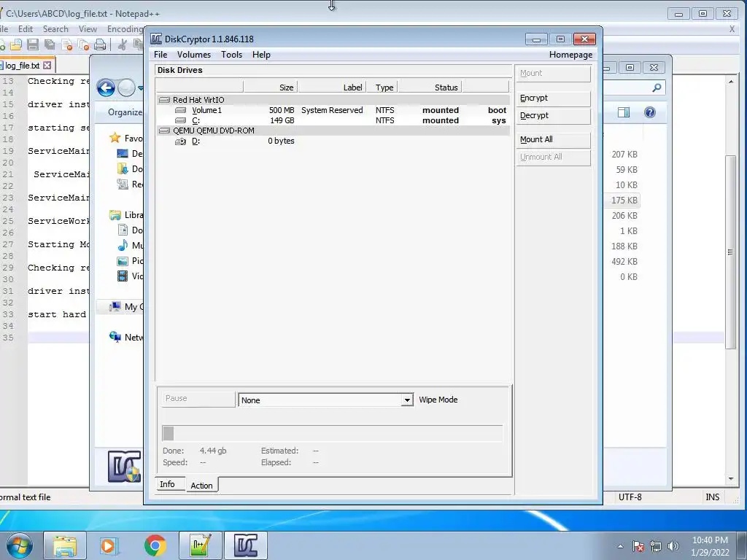Open the DiskCryptor Help menu

click(x=261, y=55)
